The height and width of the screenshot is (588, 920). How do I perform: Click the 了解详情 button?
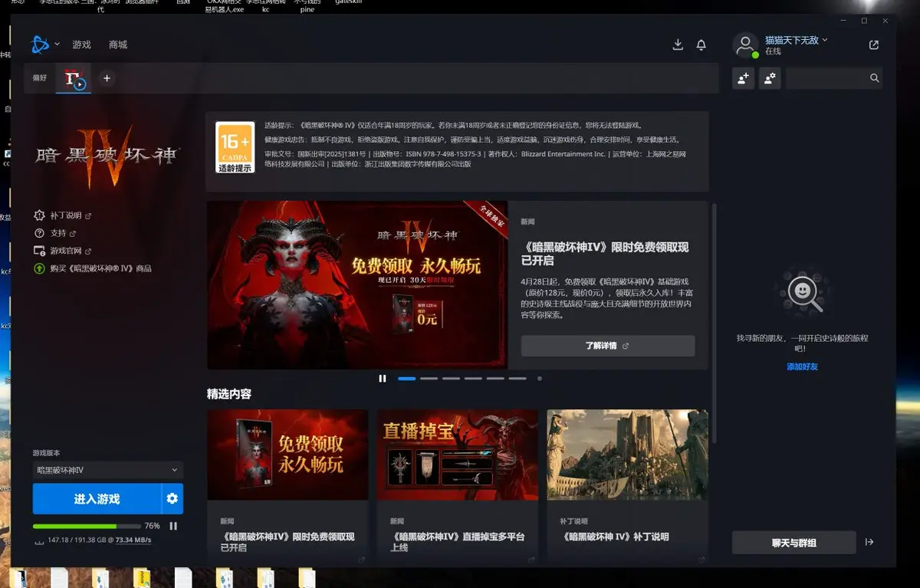pyautogui.click(x=608, y=346)
